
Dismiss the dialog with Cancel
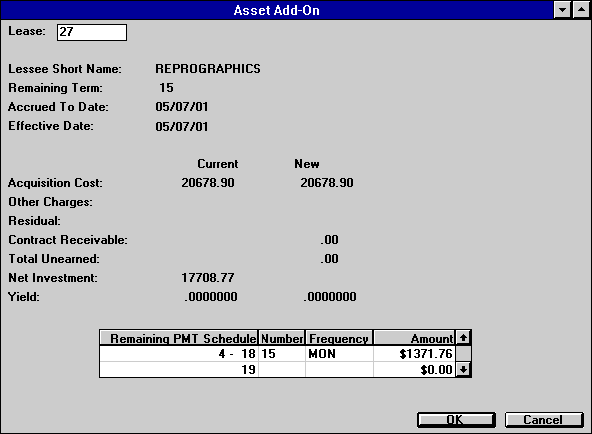(x=544, y=420)
